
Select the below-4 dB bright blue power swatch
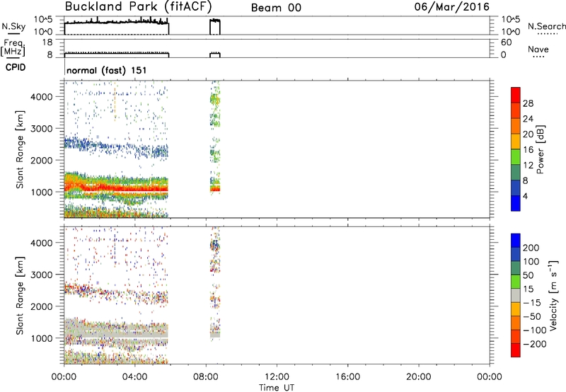point(516,203)
